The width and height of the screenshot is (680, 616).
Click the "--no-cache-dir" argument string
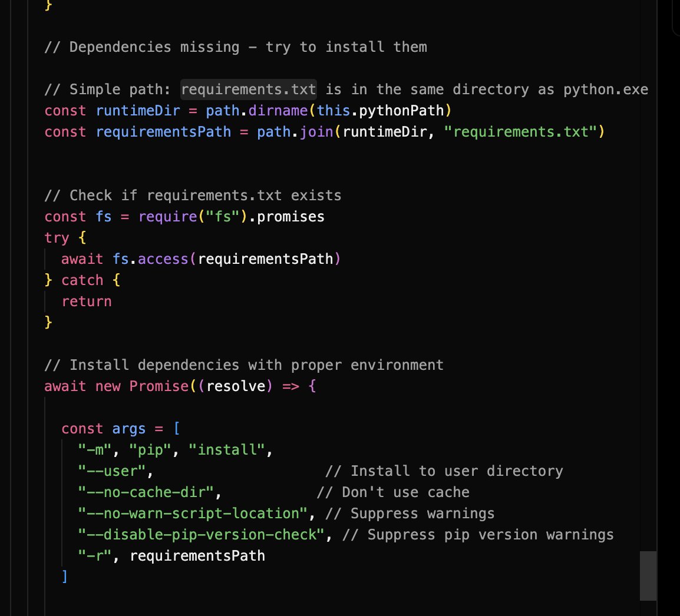[x=146, y=492]
